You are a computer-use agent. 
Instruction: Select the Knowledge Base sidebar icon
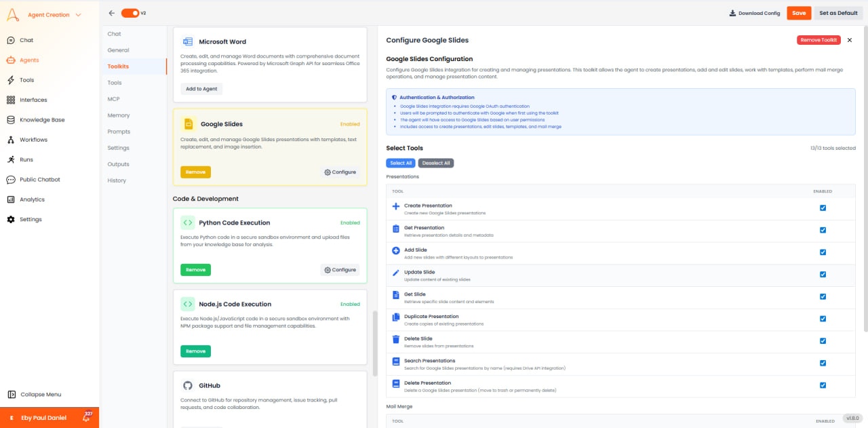[x=10, y=119]
